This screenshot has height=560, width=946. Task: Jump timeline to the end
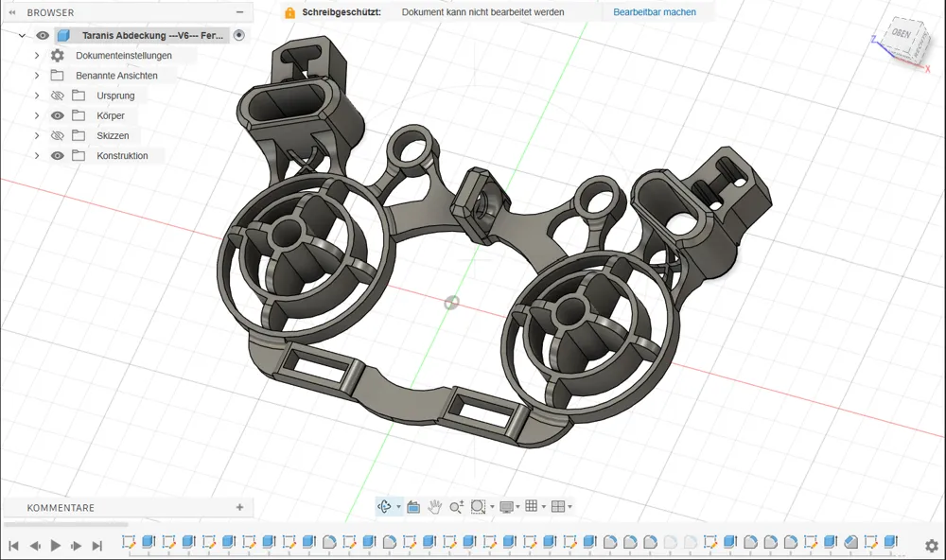click(x=97, y=546)
